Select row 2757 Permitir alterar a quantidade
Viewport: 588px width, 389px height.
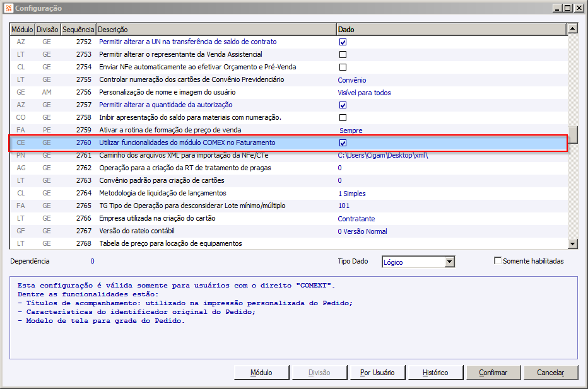click(288, 105)
